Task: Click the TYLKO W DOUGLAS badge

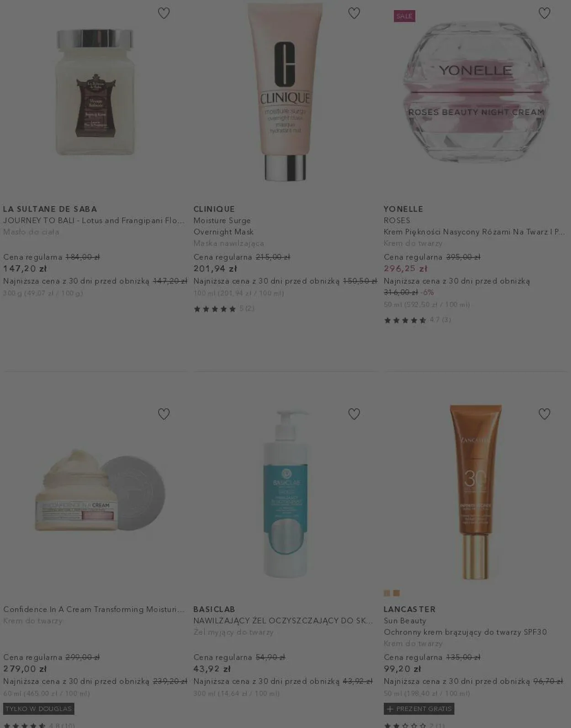Action: click(39, 709)
